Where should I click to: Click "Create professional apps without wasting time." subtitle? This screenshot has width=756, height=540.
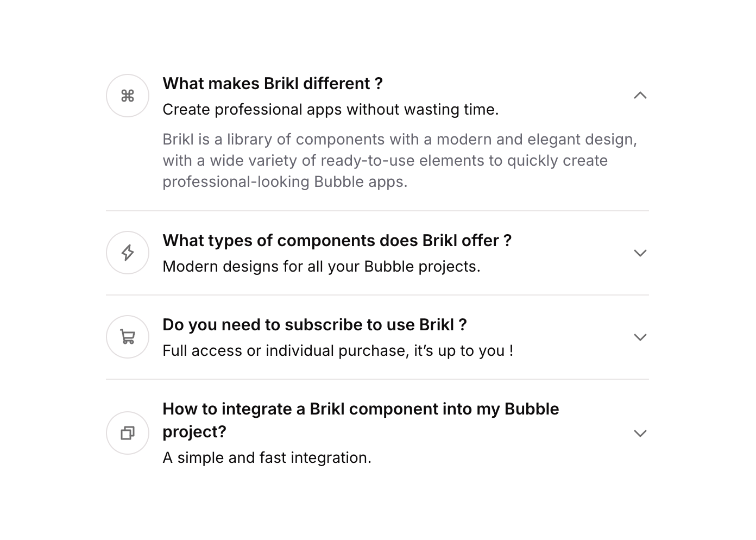pyautogui.click(x=330, y=110)
